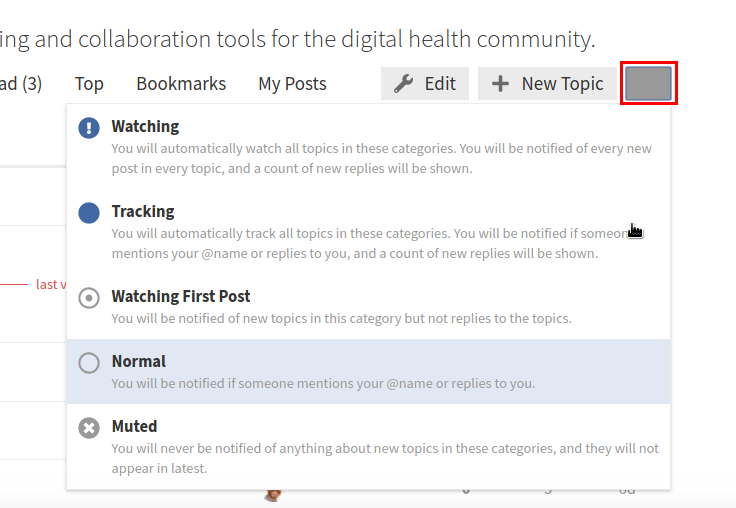Click the New Topic button text
The width and height of the screenshot is (736, 508).
(x=562, y=84)
